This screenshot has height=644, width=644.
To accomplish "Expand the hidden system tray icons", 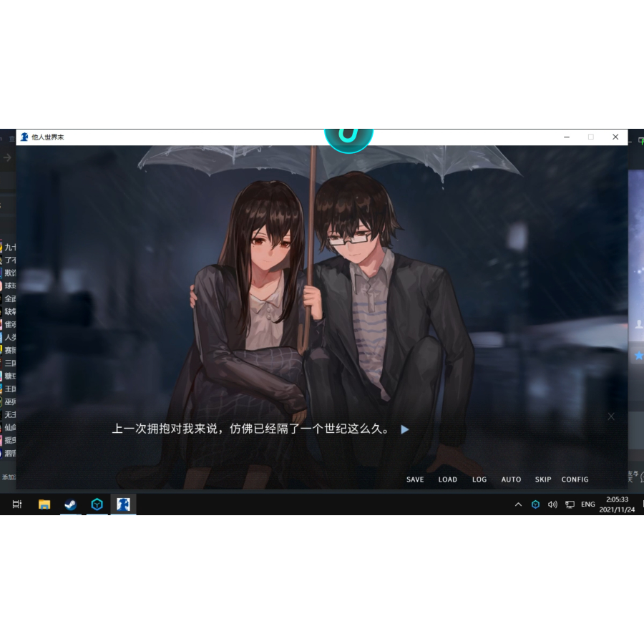I will [x=518, y=504].
